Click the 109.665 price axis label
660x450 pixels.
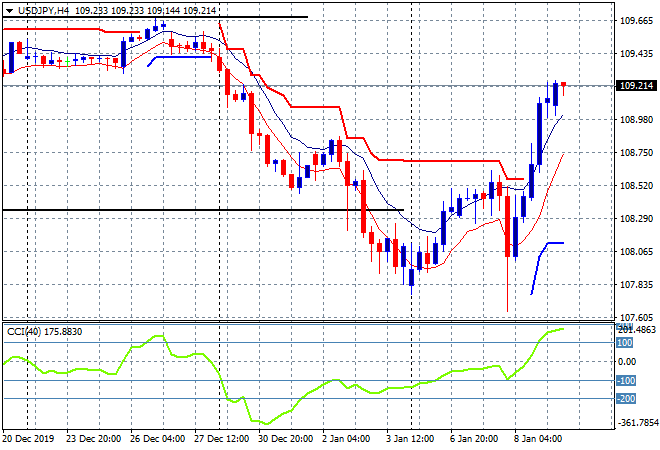tap(636, 20)
